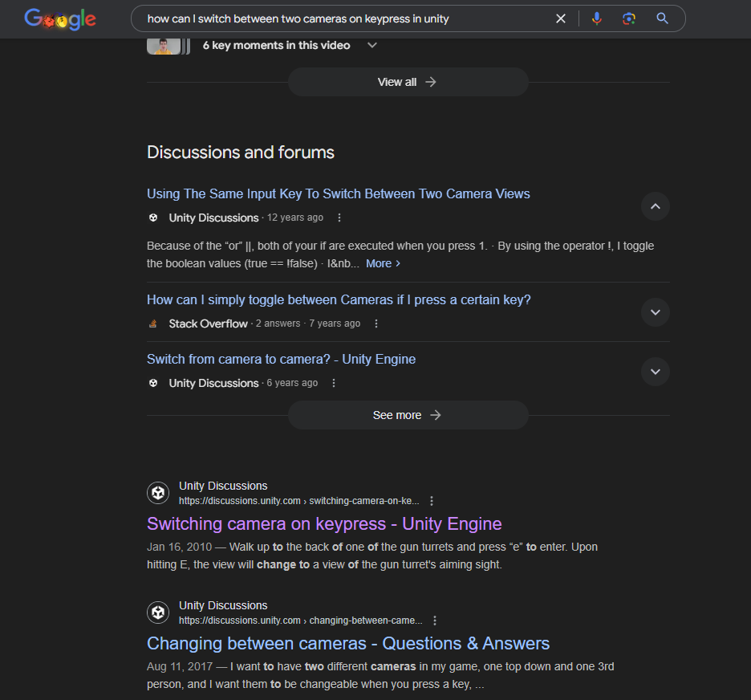Image resolution: width=751 pixels, height=700 pixels.
Task: Open options menu for 12 years ago result
Action: [x=339, y=218]
